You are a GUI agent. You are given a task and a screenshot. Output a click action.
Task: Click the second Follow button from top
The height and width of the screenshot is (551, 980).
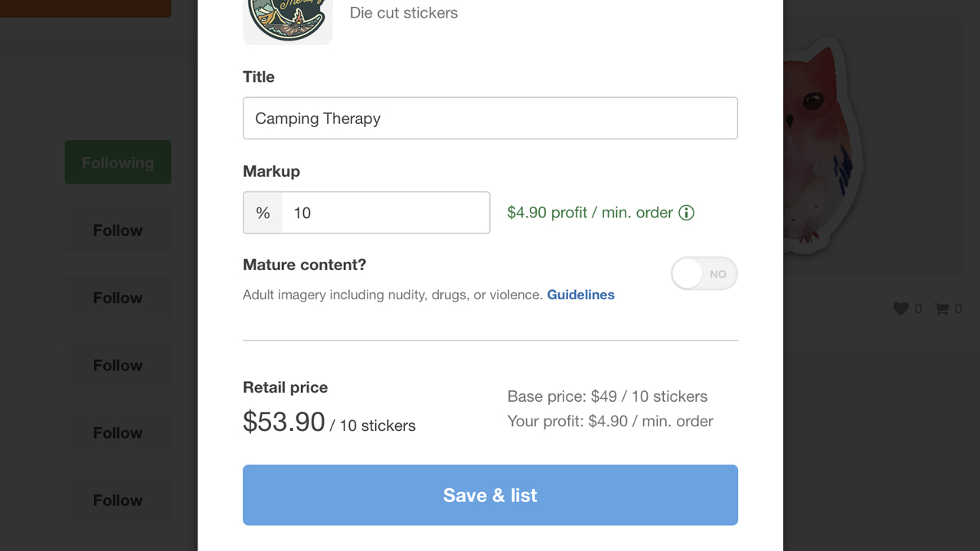click(118, 298)
